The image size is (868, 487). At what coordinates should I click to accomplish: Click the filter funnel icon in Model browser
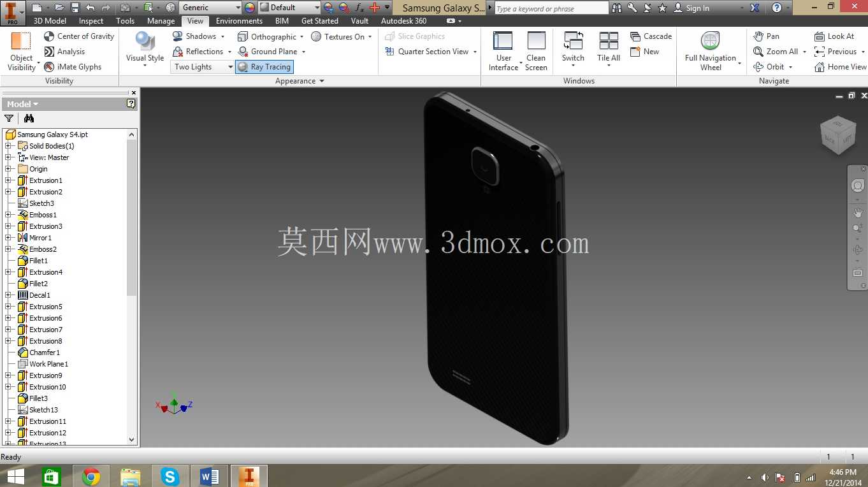9,118
